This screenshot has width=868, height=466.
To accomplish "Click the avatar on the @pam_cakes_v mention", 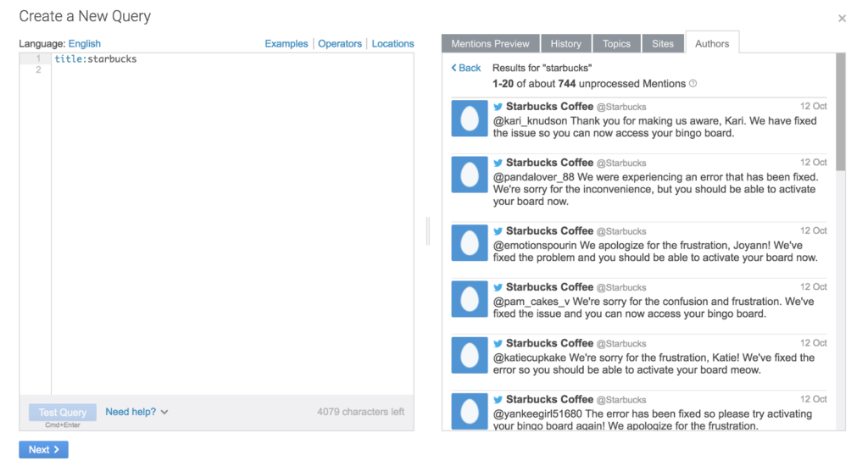I will pyautogui.click(x=469, y=298).
